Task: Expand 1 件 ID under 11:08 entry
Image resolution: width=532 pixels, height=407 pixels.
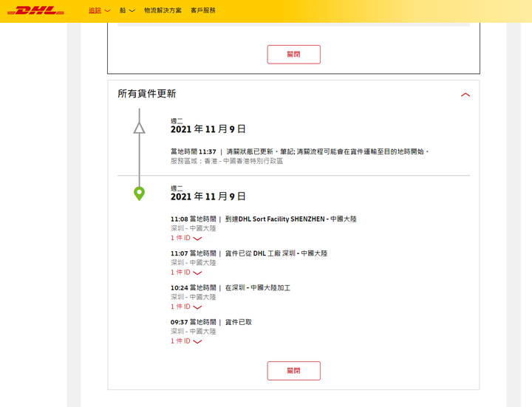Action: [x=186, y=238]
